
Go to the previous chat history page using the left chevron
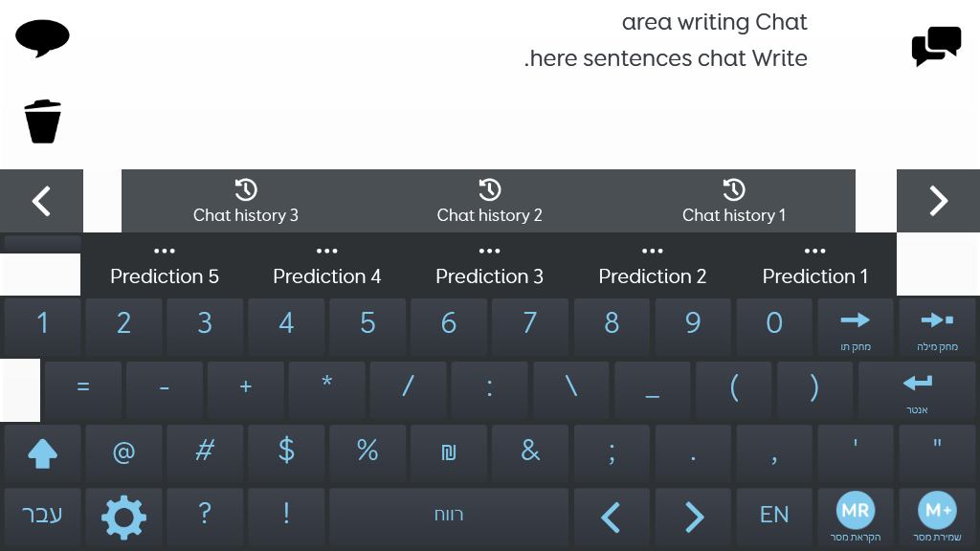(41, 201)
